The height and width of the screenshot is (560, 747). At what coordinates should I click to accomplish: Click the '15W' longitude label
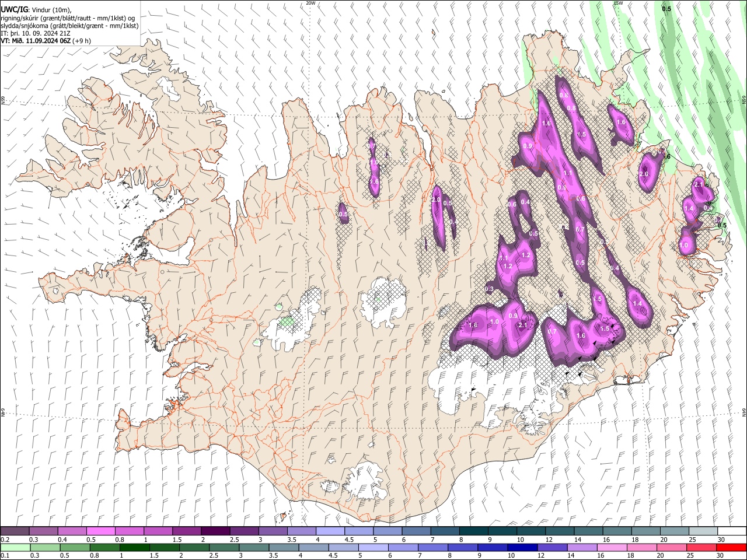[617, 3]
